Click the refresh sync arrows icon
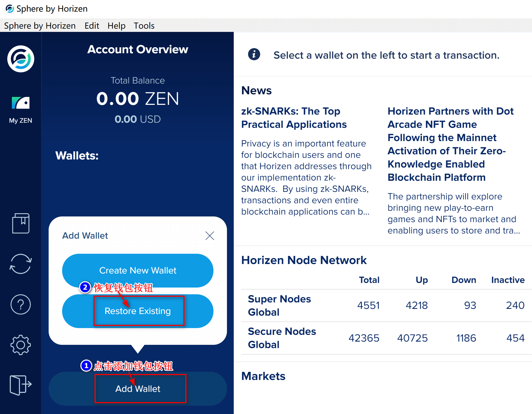This screenshot has height=414, width=532. point(21,264)
